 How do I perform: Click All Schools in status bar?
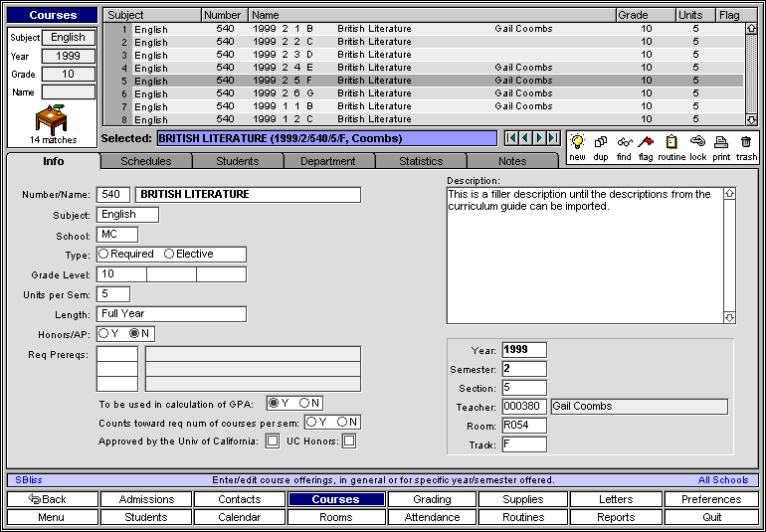pos(723,480)
